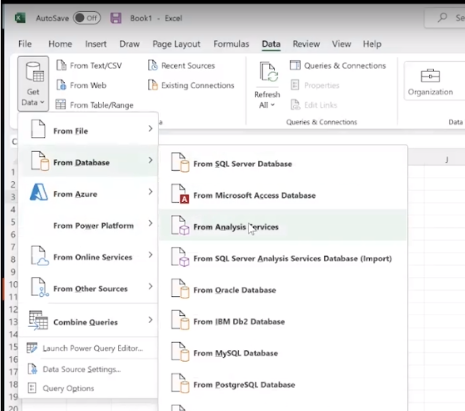Click the Recent Sources icon
465x411 pixels.
(x=152, y=65)
